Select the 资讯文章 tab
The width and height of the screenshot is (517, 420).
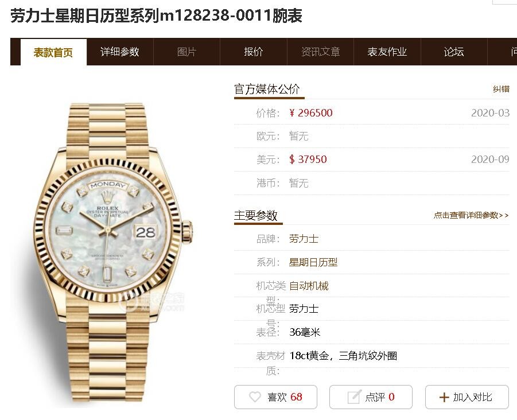pyautogui.click(x=321, y=52)
